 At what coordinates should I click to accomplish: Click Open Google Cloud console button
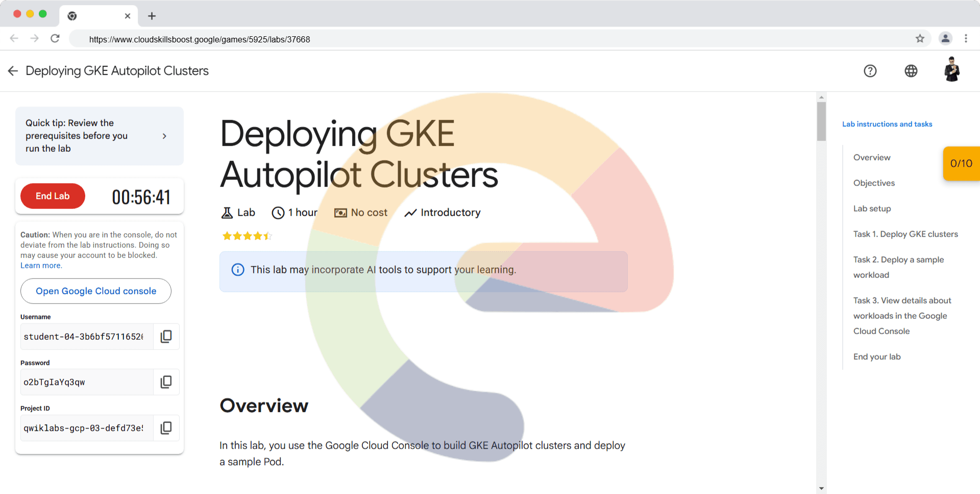96,291
